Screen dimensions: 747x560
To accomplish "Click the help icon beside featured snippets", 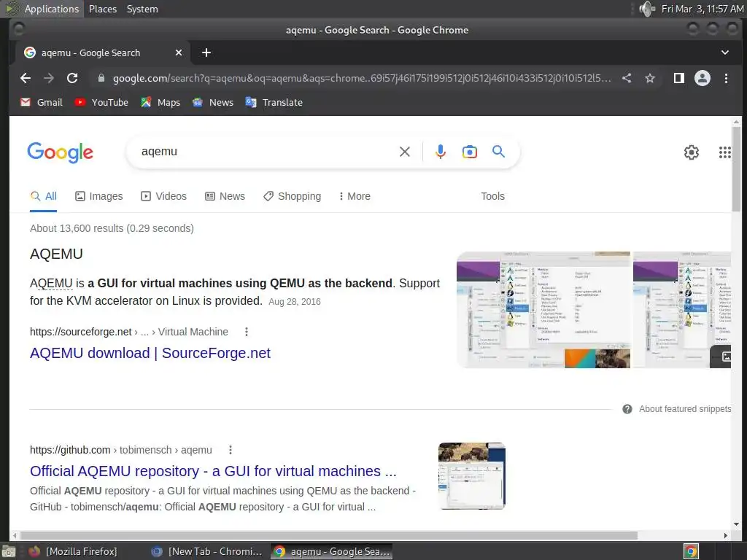I will [x=627, y=409].
